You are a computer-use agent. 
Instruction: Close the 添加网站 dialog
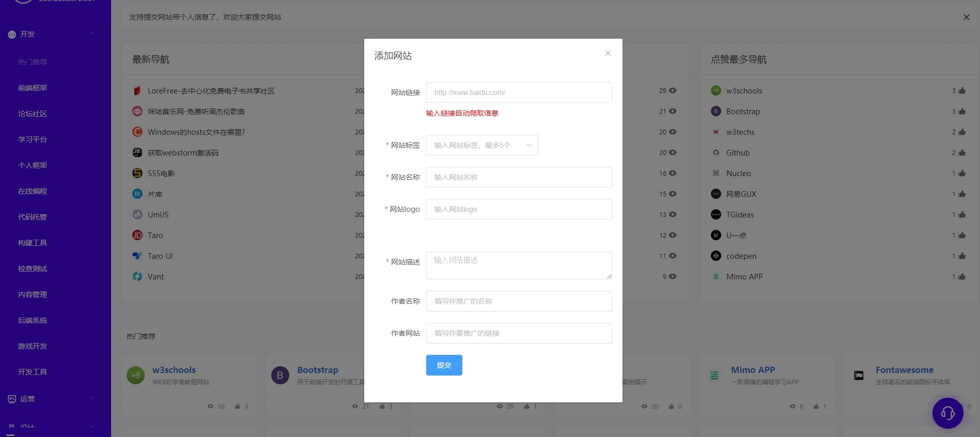click(608, 53)
